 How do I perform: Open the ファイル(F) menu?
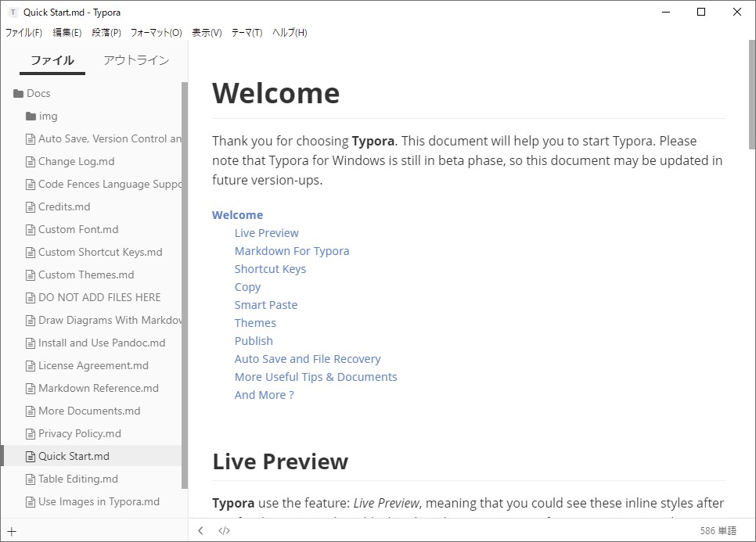pyautogui.click(x=23, y=33)
